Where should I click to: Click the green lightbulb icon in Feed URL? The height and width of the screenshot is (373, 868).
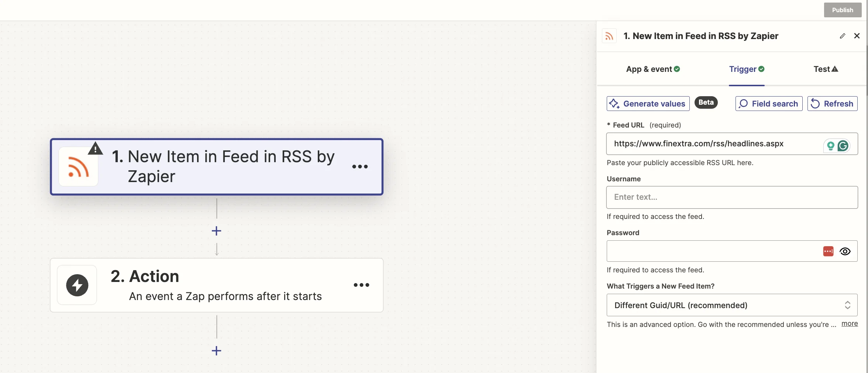click(x=830, y=146)
